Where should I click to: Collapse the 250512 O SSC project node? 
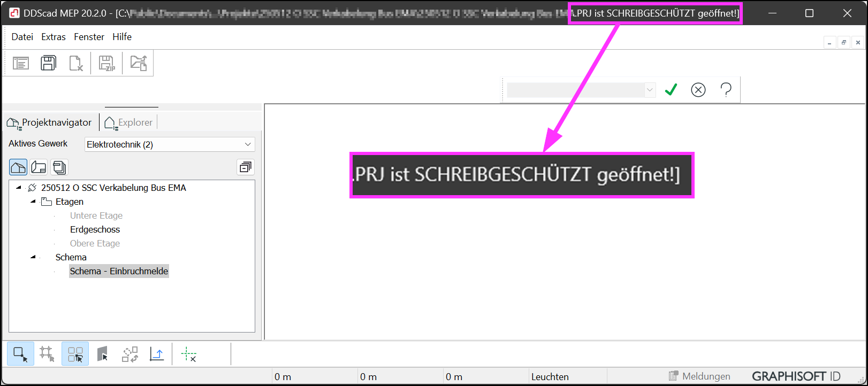19,188
